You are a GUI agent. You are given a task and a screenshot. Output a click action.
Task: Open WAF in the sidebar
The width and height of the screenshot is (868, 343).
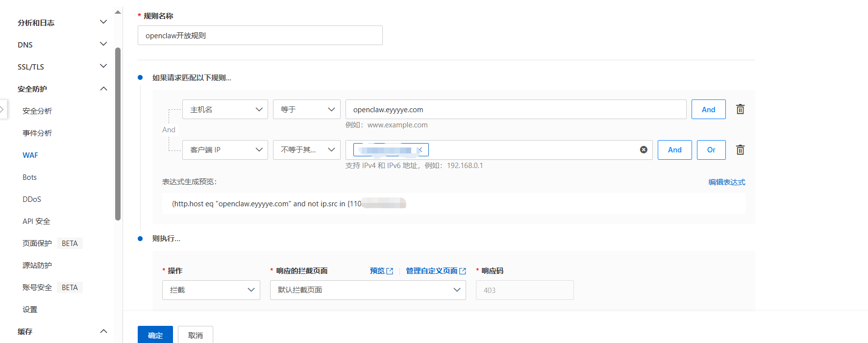point(30,155)
